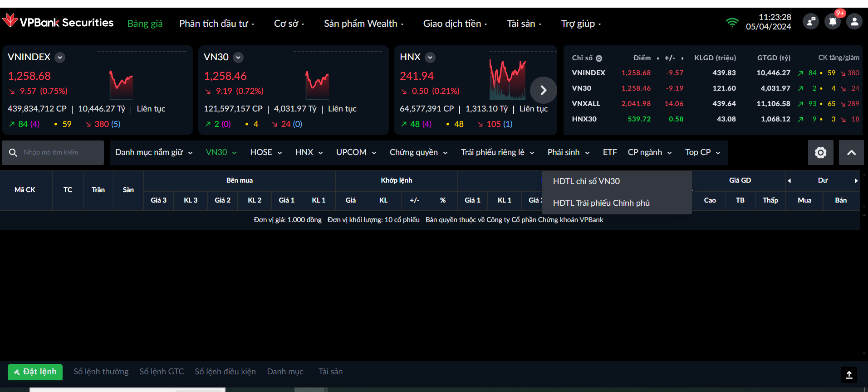Click the VPBank Securities logo
The image size is (868, 392).
[x=58, y=22]
